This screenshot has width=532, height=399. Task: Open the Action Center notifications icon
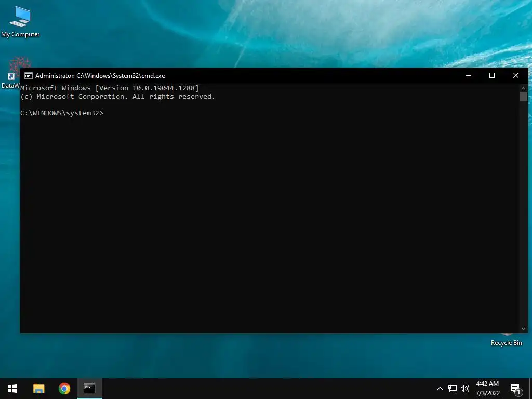515,389
